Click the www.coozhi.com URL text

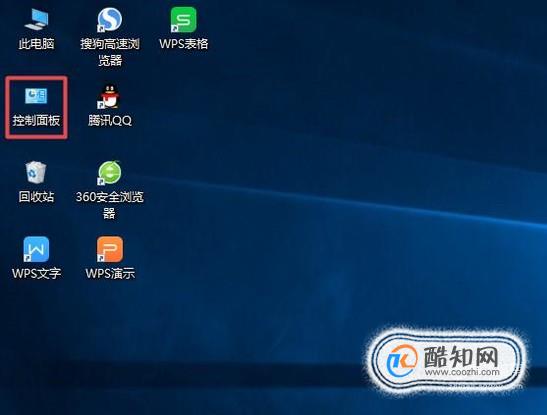[x=462, y=372]
